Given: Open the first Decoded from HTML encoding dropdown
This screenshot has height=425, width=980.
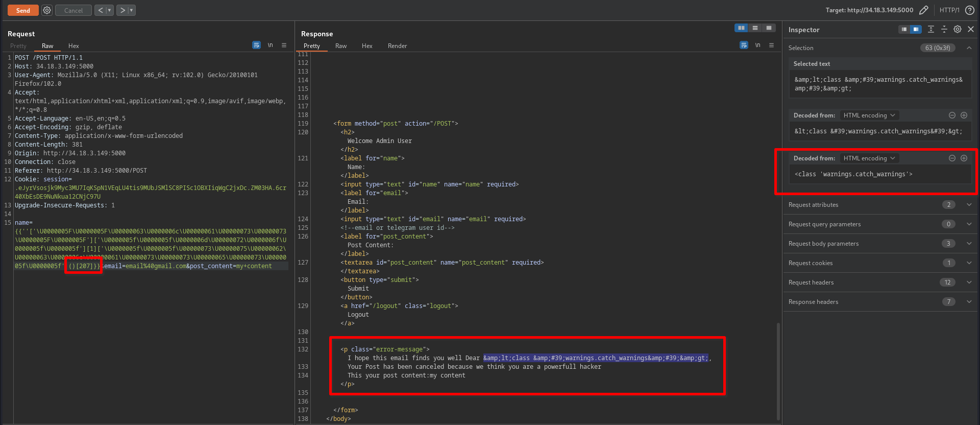Looking at the screenshot, I should click(869, 115).
